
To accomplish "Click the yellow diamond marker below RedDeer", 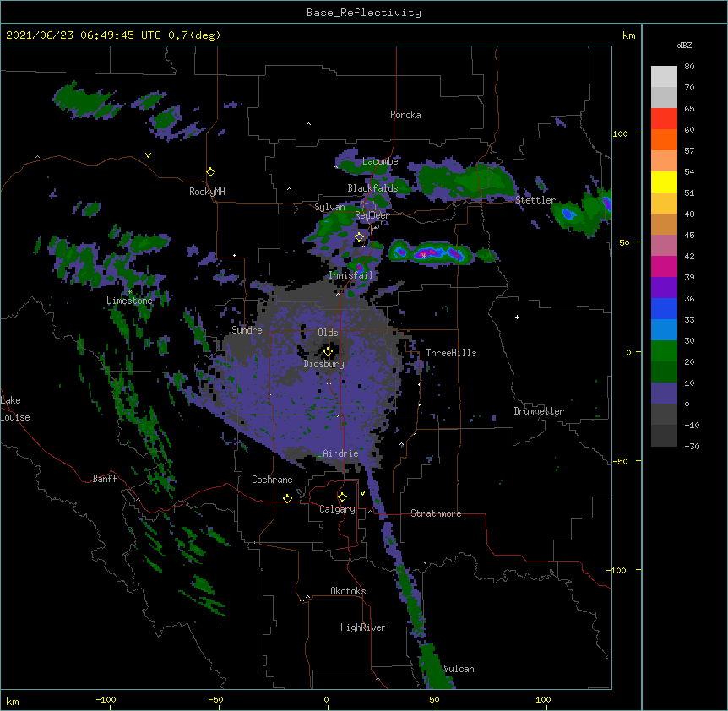I will pos(359,237).
